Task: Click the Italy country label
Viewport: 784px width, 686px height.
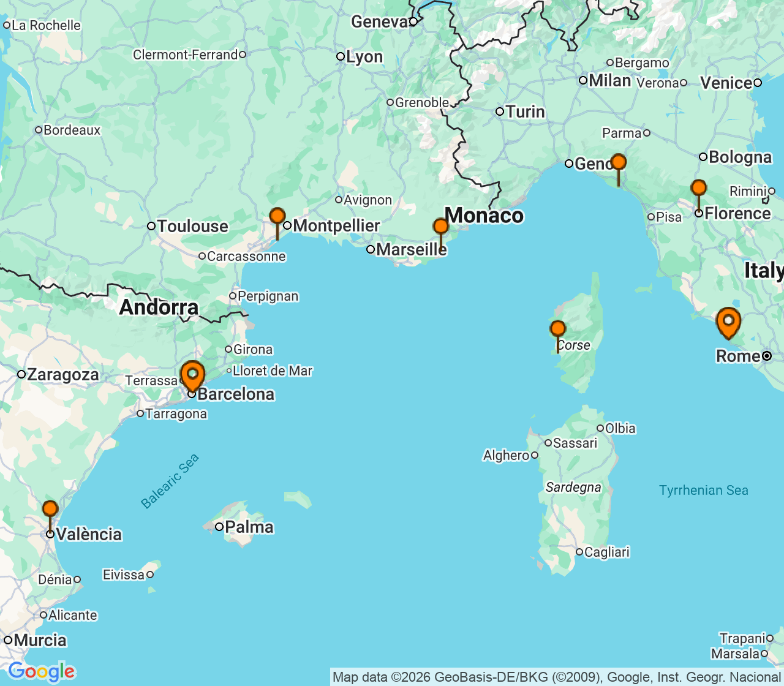Action: 764,270
